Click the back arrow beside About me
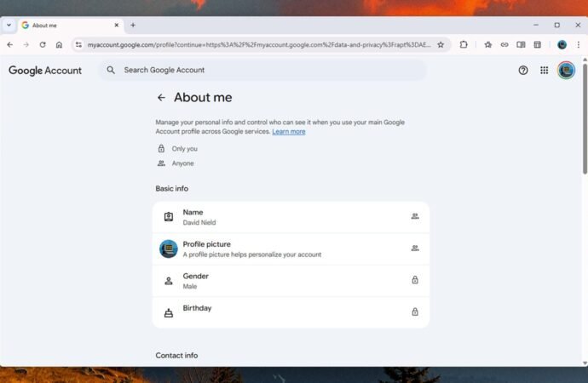The width and height of the screenshot is (588, 383). tap(161, 98)
